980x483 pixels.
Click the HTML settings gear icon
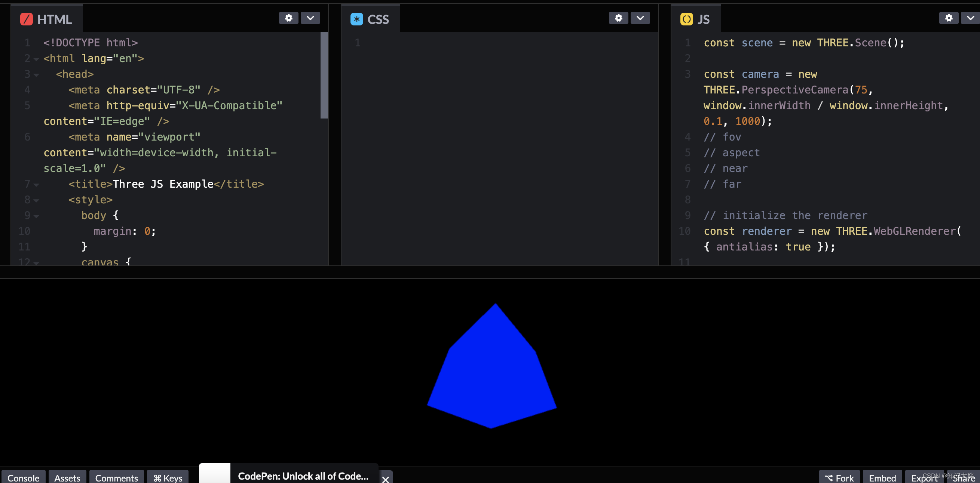tap(288, 18)
